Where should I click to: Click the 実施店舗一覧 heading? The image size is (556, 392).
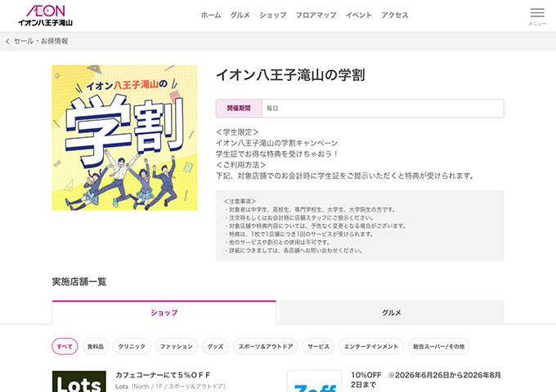pyautogui.click(x=79, y=282)
